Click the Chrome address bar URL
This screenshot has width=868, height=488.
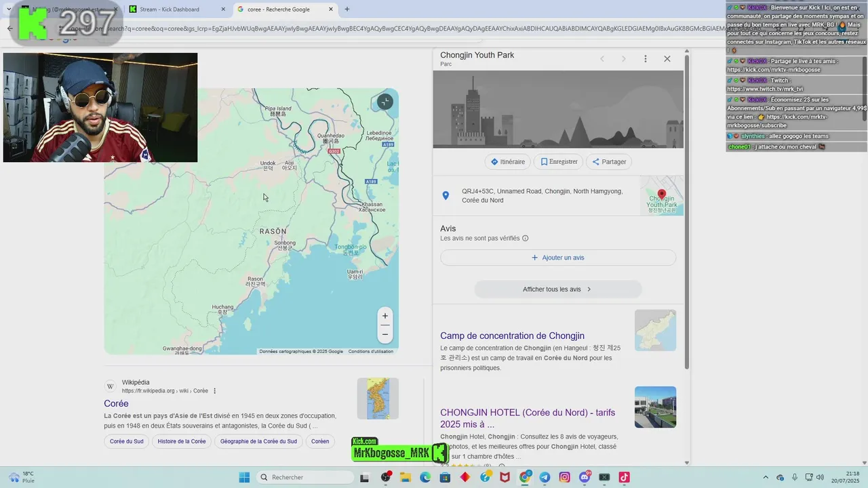coord(407,28)
